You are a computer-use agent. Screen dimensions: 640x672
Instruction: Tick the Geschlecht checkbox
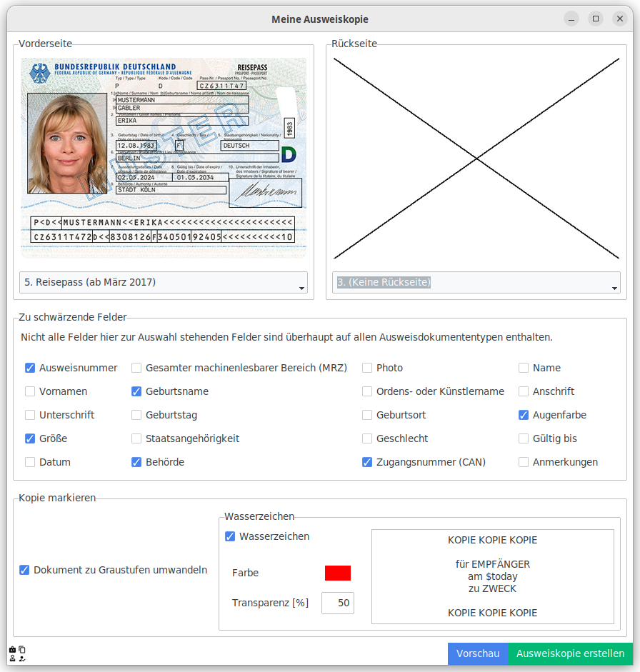[367, 438]
